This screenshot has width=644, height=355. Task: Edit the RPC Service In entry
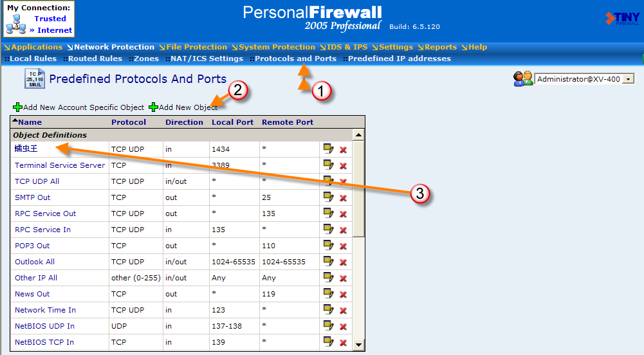(328, 228)
